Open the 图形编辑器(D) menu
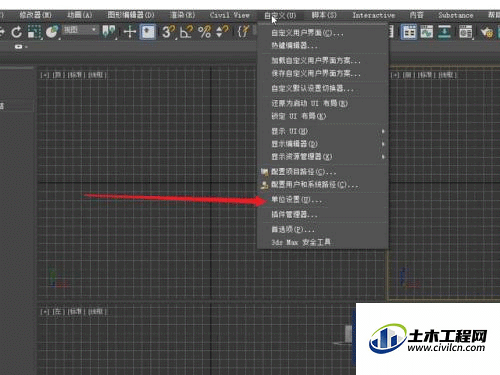 [131, 15]
